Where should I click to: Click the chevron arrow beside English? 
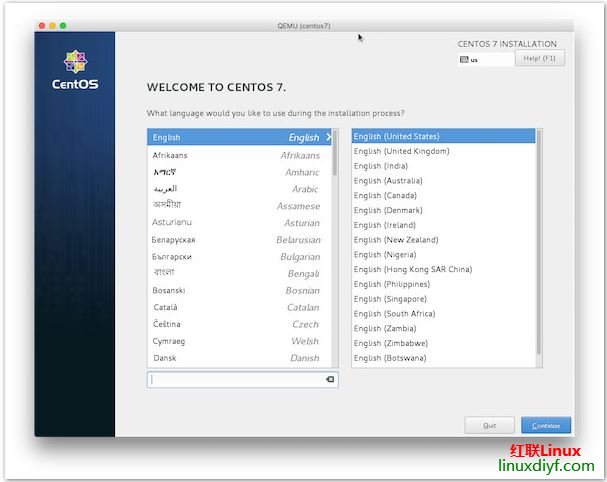(328, 137)
